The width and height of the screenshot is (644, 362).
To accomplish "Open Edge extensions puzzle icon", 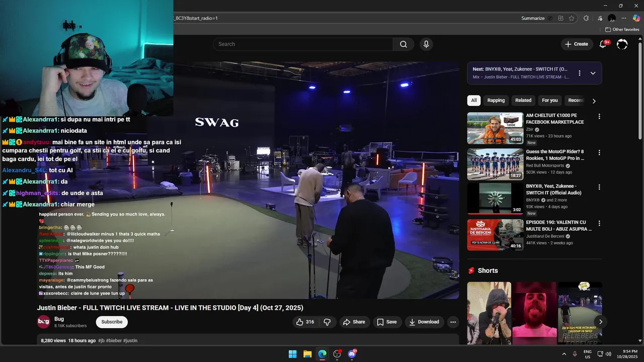I will tap(586, 18).
